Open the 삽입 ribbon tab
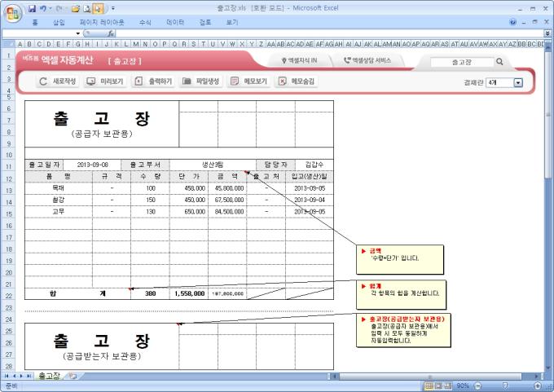 (x=59, y=22)
